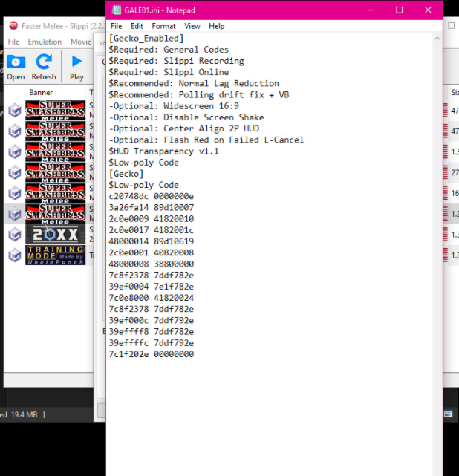Image resolution: width=459 pixels, height=476 pixels.
Task: Click the last code line '7c1f202e 00000000'
Action: tap(152, 354)
